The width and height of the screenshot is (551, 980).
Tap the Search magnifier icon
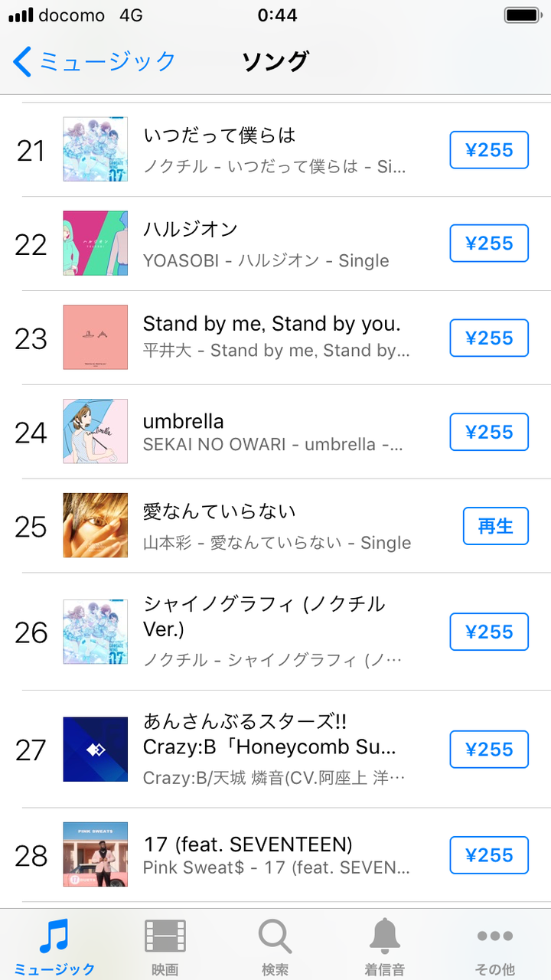(x=275, y=936)
